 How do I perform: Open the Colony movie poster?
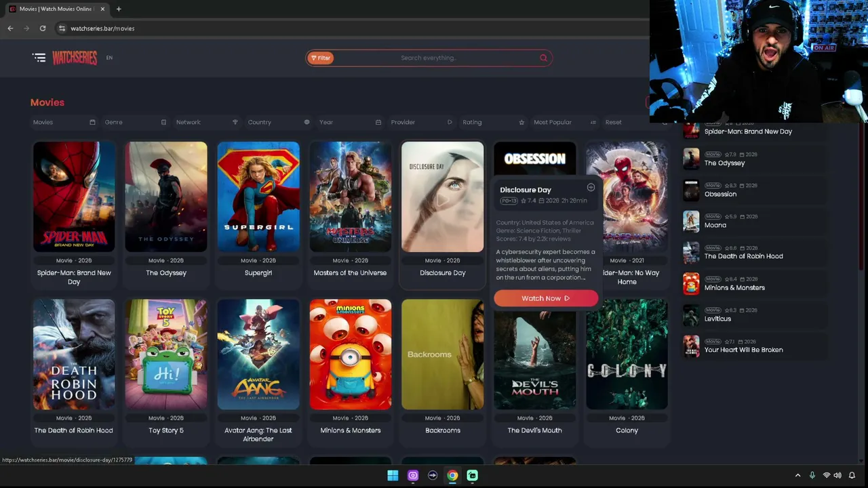tap(627, 354)
